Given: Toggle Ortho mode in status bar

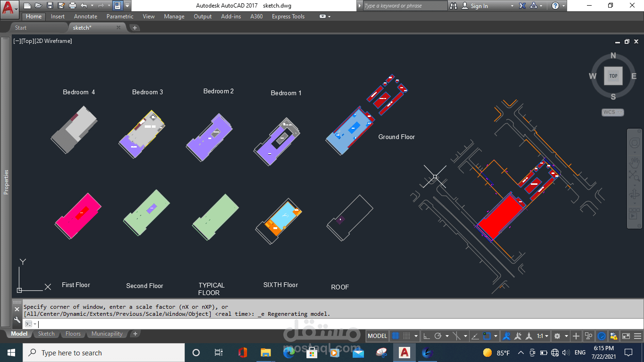Looking at the screenshot, I should click(426, 336).
